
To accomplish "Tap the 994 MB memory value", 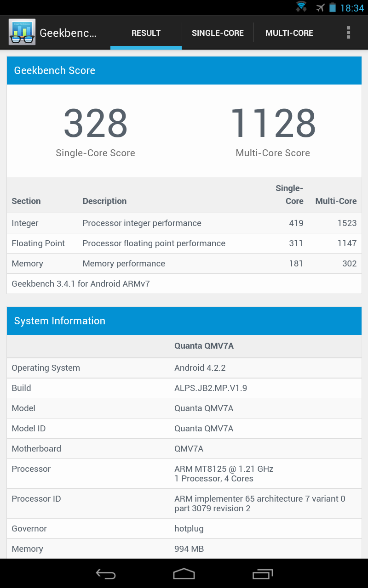I will 189,549.
